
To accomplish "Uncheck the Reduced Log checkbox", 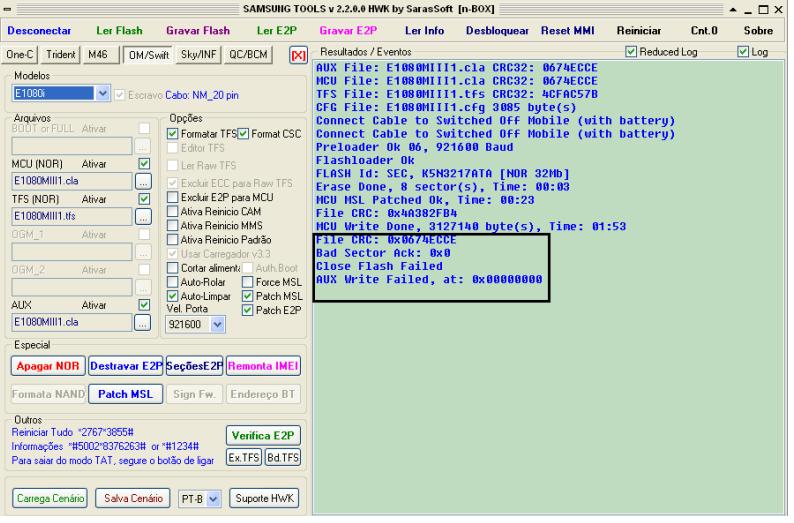I will [x=631, y=51].
